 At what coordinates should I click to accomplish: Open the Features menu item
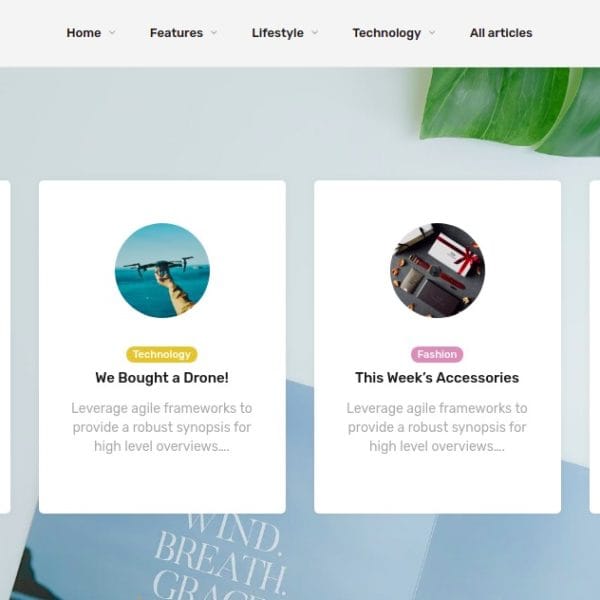176,33
